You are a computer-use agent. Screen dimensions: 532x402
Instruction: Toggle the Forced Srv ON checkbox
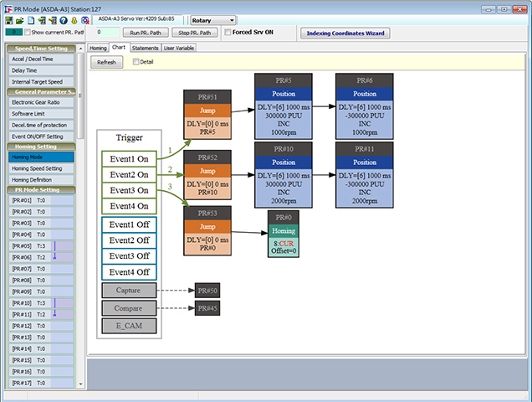click(227, 33)
